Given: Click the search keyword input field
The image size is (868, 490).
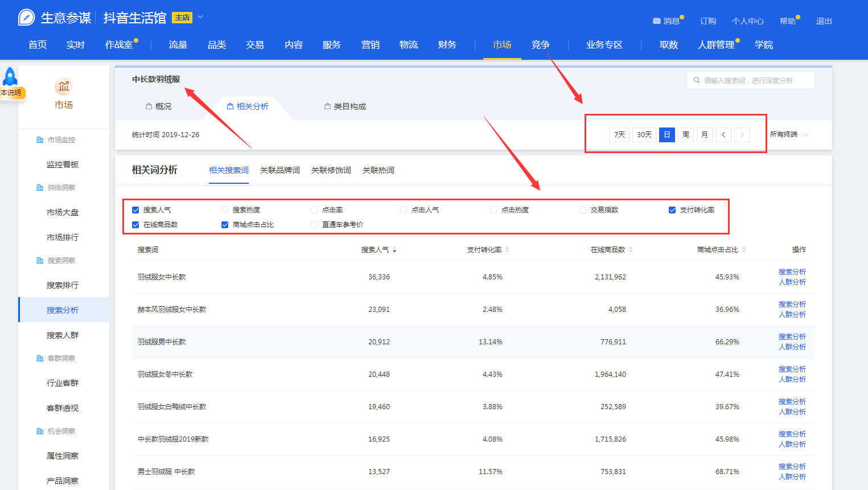Looking at the screenshot, I should click(751, 80).
